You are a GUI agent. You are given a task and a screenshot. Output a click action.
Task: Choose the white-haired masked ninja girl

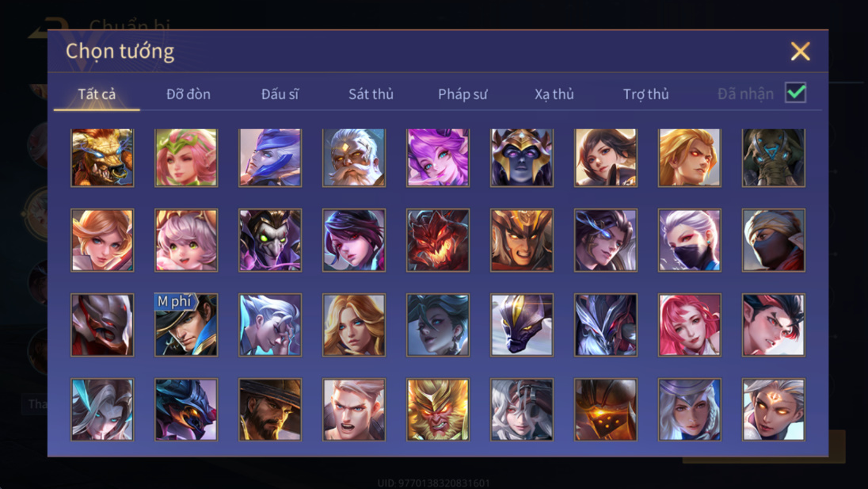689,240
